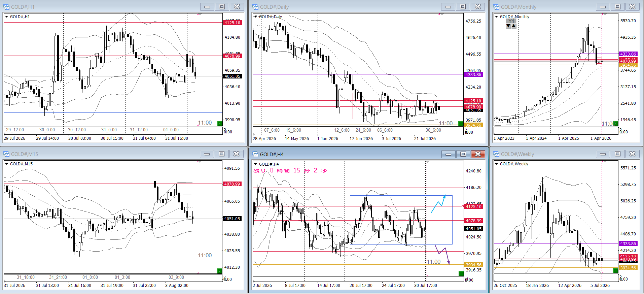Click the down arrow under Y1 in Monthly chart

click(508, 26)
